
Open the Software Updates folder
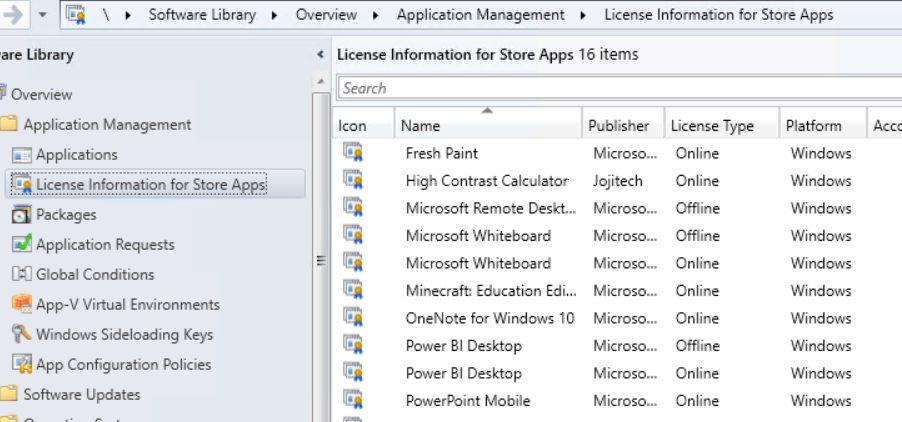[x=81, y=395]
